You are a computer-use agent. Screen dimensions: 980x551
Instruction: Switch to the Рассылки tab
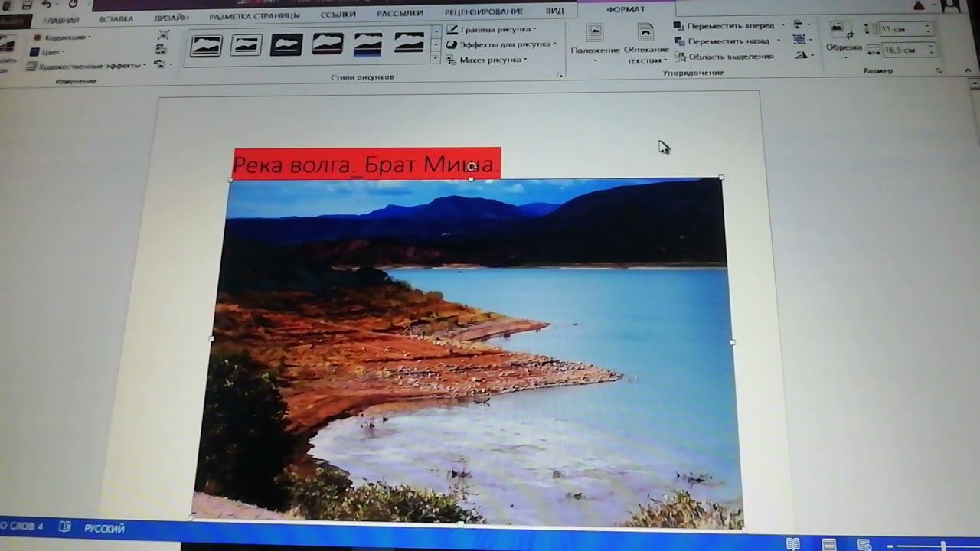[x=400, y=14]
